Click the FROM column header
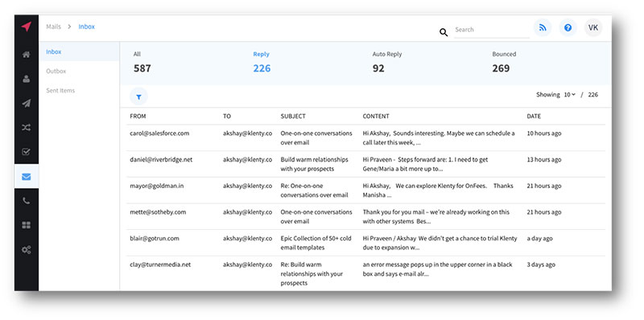Image resolution: width=644 pixels, height=320 pixels. 138,117
